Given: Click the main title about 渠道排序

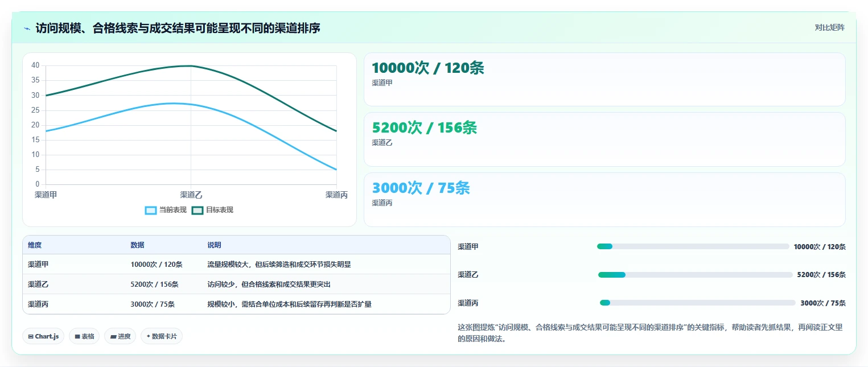Looking at the screenshot, I should point(178,28).
